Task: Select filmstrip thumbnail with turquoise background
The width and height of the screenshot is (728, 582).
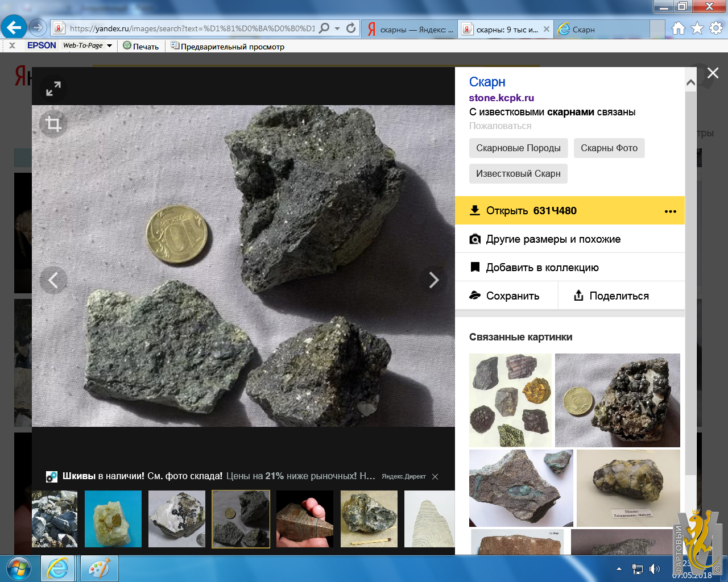Action: pos(113,519)
